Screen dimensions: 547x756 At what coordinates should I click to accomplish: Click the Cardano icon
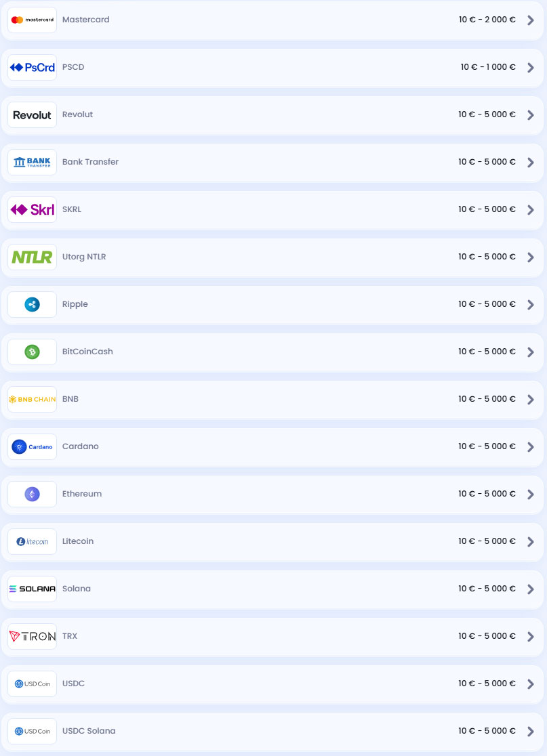(x=32, y=446)
